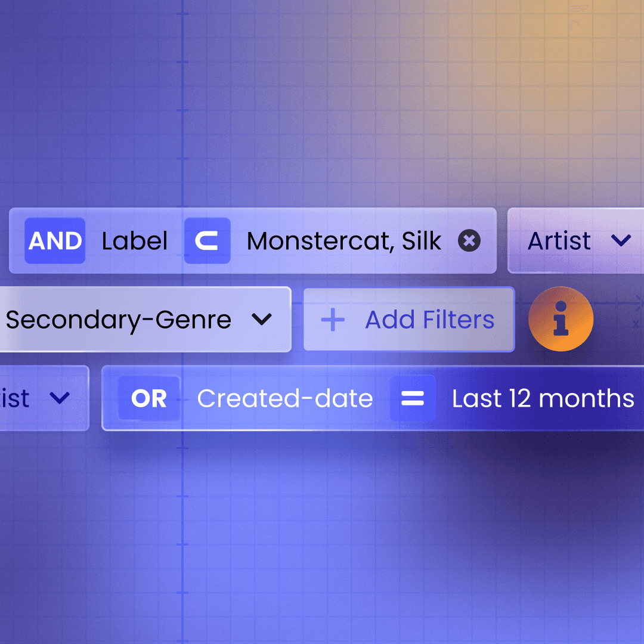Expand the Artist dropdown chevron

[x=621, y=240]
